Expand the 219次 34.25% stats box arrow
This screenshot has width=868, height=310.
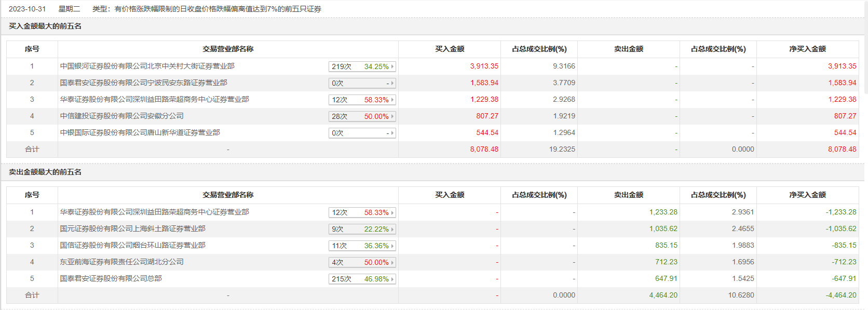click(392, 66)
